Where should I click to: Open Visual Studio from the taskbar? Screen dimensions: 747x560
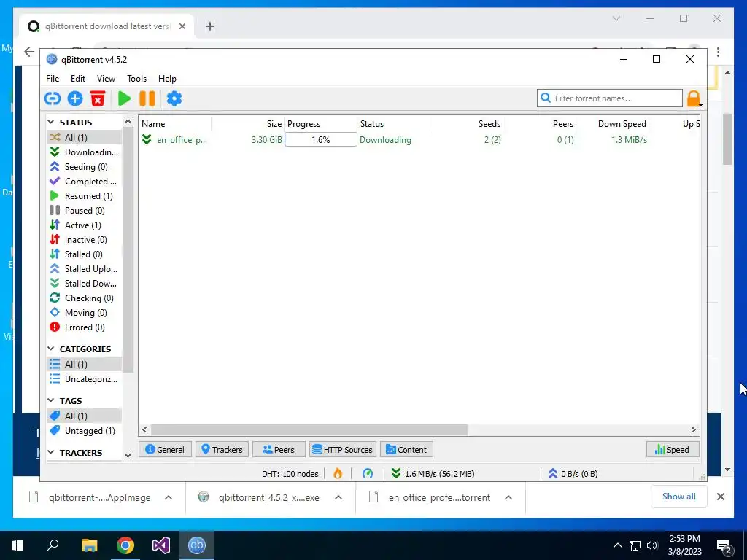click(x=161, y=545)
